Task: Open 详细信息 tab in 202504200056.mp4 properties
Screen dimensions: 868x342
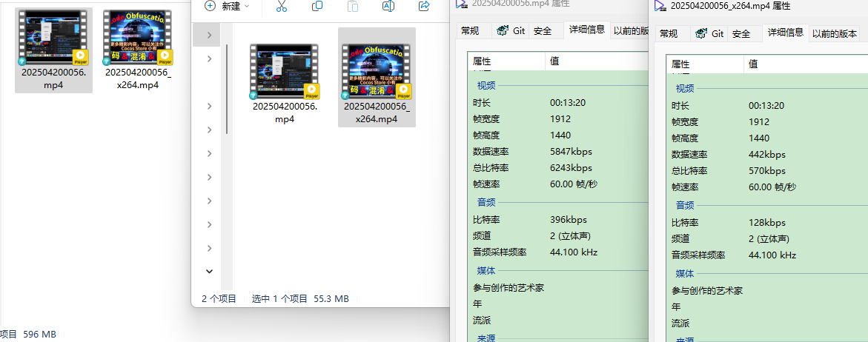Action: (x=587, y=30)
